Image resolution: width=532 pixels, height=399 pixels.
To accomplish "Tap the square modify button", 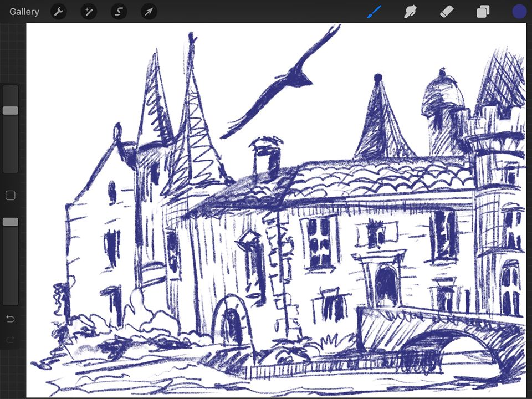I will (11, 196).
